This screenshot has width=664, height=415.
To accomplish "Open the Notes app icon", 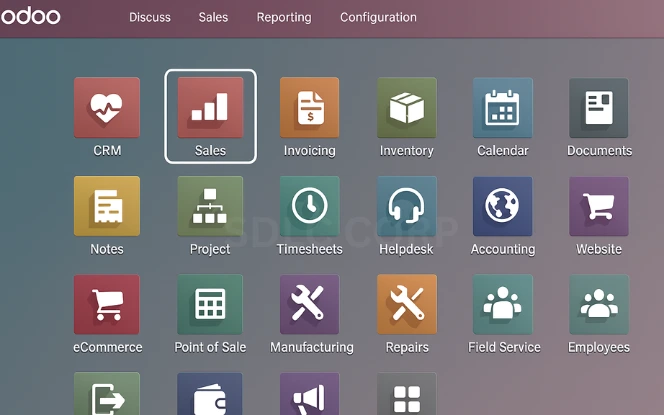I will point(107,206).
